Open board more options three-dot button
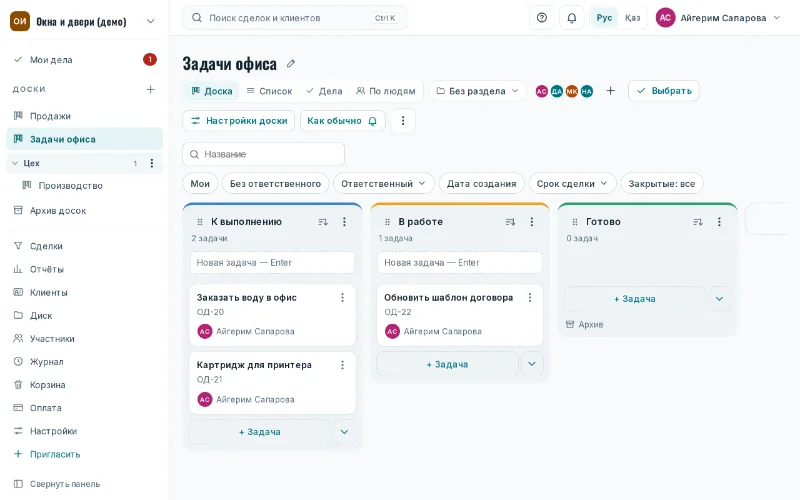The width and height of the screenshot is (800, 500). click(403, 121)
